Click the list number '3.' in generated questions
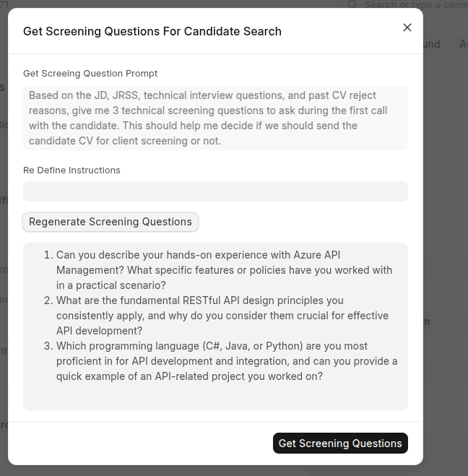 point(48,346)
